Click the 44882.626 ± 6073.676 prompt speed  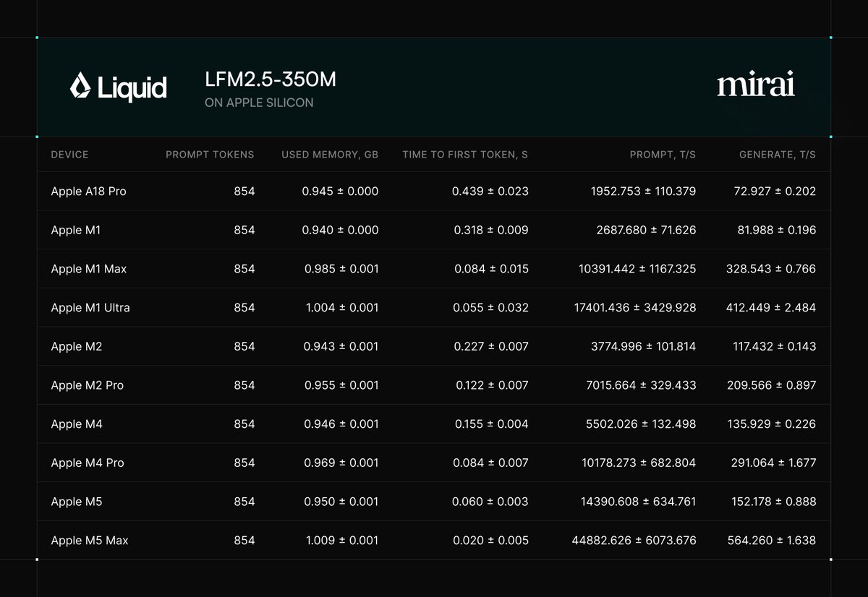634,541
